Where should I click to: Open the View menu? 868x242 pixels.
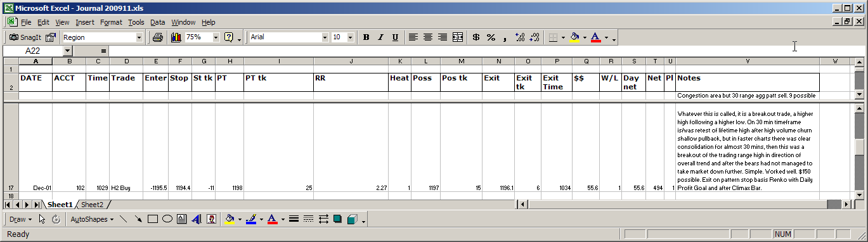(62, 22)
